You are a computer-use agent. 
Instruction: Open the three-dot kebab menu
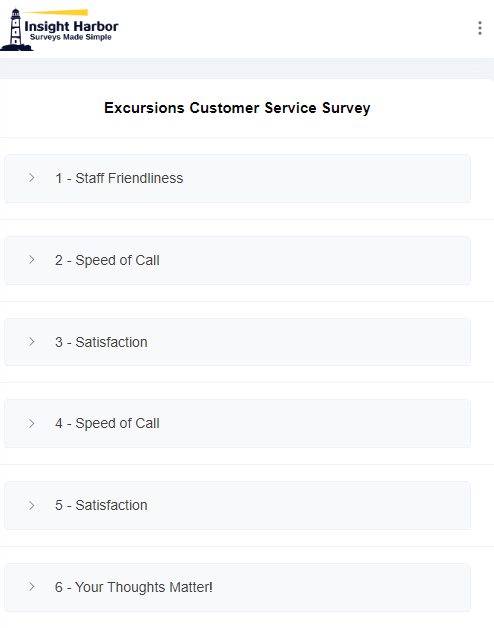(480, 28)
